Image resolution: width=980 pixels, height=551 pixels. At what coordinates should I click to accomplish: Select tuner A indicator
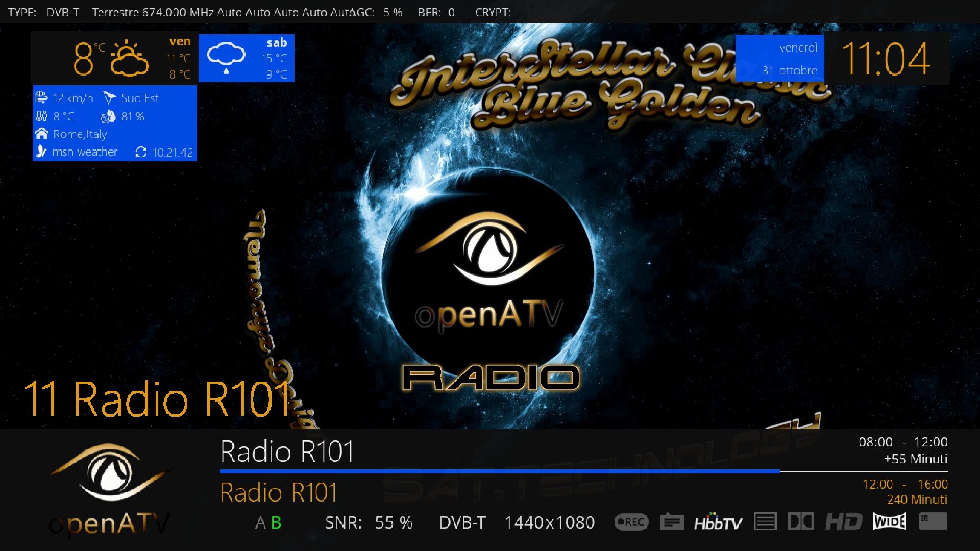pos(260,522)
